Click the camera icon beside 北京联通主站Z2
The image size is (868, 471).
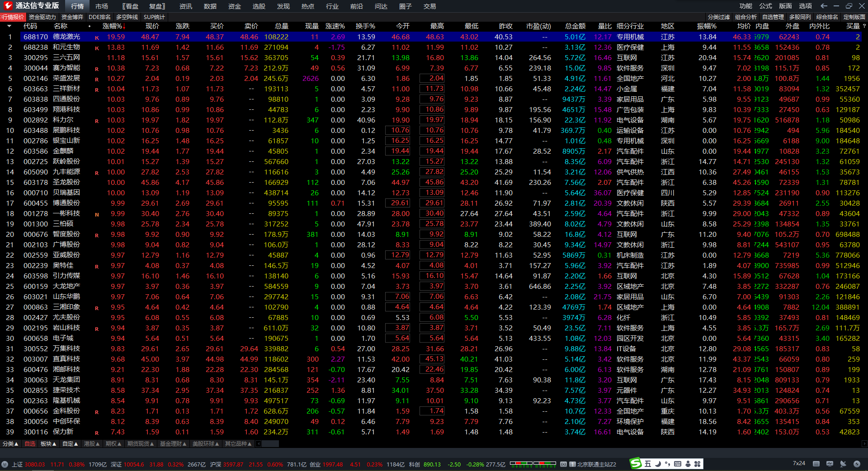coord(563,464)
